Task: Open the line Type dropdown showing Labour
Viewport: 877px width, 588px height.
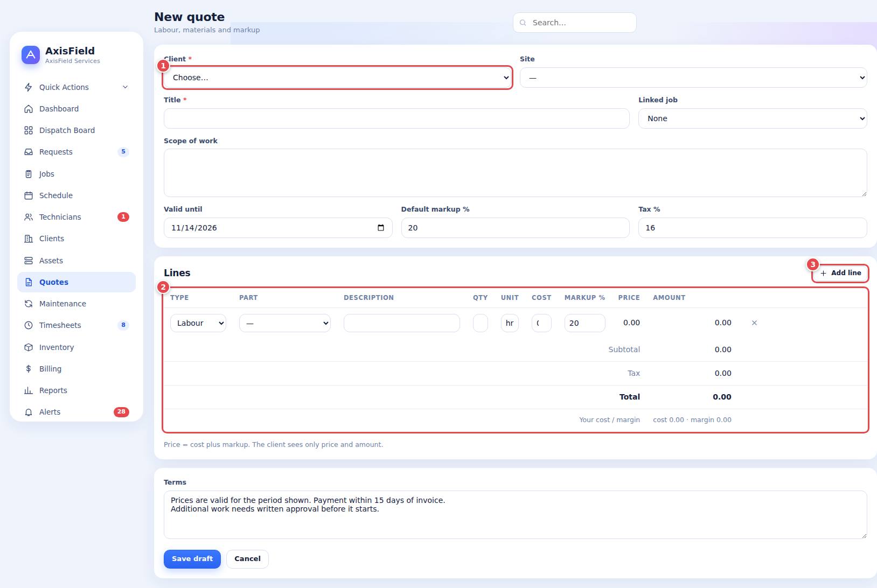Action: coord(198,323)
